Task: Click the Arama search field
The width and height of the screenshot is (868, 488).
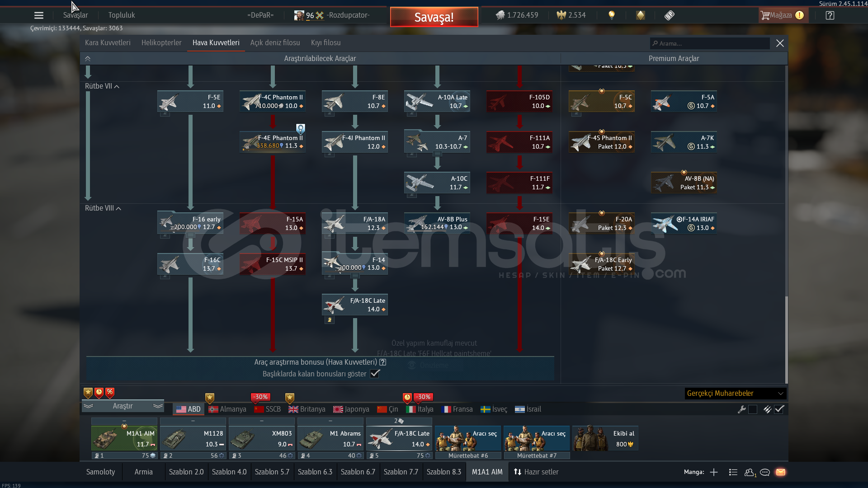Action: coord(710,43)
